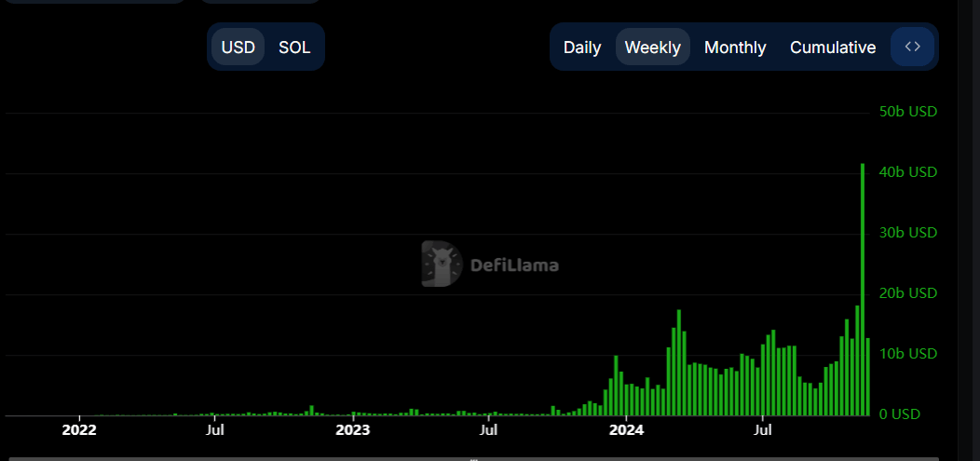
Task: Switch denomination to USD
Action: pyautogui.click(x=238, y=47)
